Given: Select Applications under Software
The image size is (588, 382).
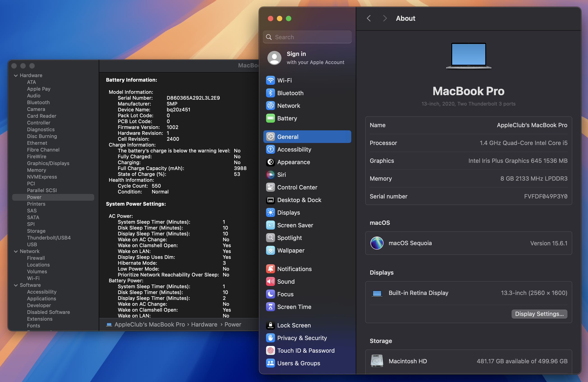Looking at the screenshot, I should [x=41, y=299].
